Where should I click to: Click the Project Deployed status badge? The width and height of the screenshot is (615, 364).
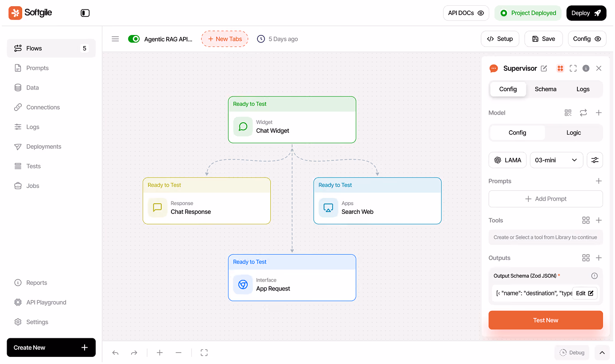(x=528, y=13)
